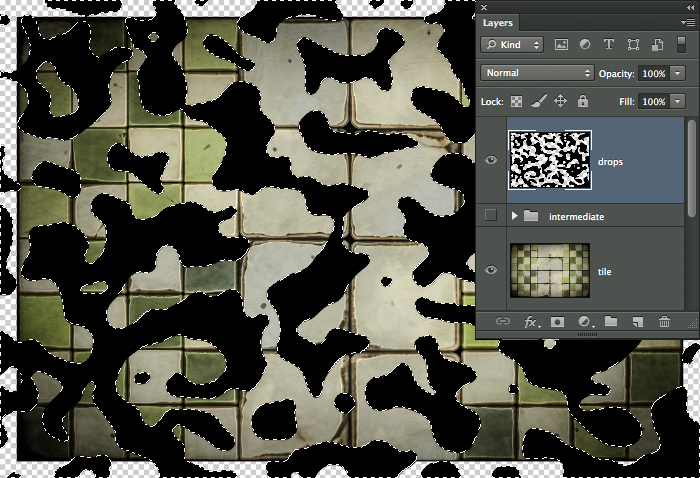
Task: Click the Opacity 100% field
Action: (654, 73)
